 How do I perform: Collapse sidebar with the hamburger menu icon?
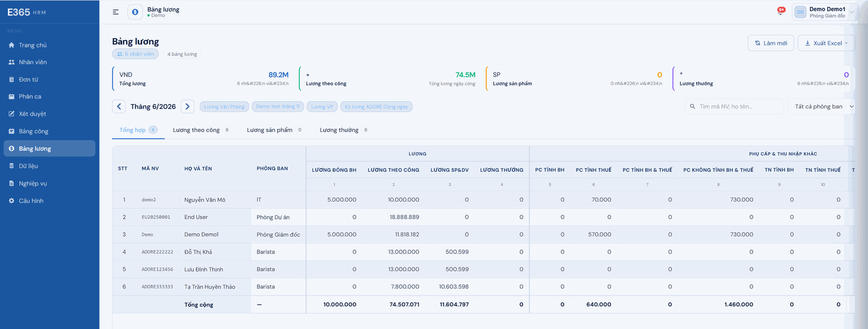116,12
